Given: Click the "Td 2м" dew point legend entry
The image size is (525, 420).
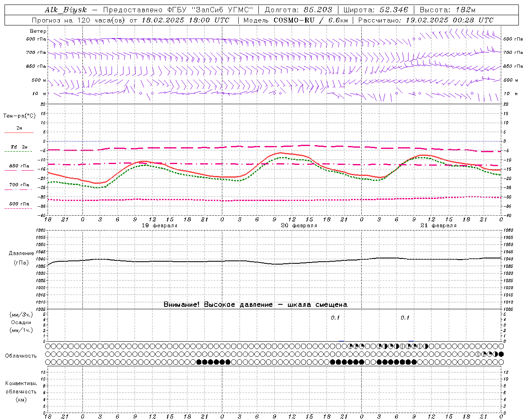Looking at the screenshot, I should point(19,147).
